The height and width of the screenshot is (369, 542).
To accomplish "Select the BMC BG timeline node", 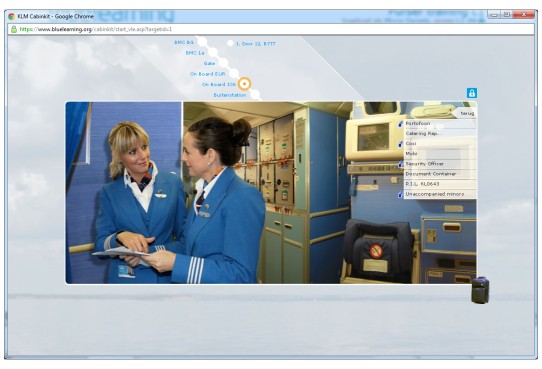I will (202, 42).
